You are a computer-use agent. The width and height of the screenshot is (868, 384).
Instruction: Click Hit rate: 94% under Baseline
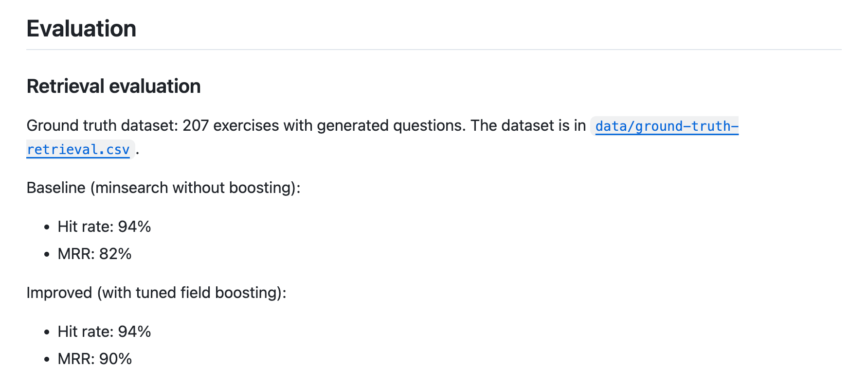pyautogui.click(x=104, y=227)
